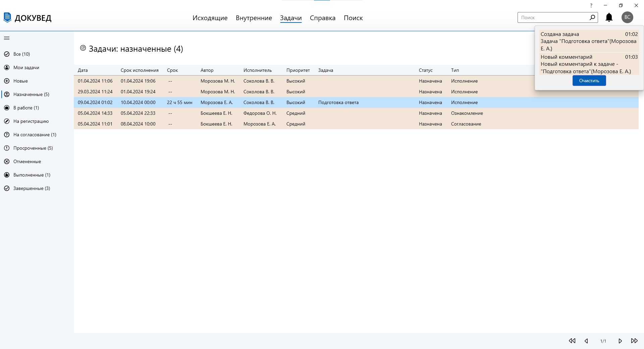This screenshot has width=644, height=349.
Task: Click the 08.04.2024 10:00 due date cell
Action: [138, 124]
